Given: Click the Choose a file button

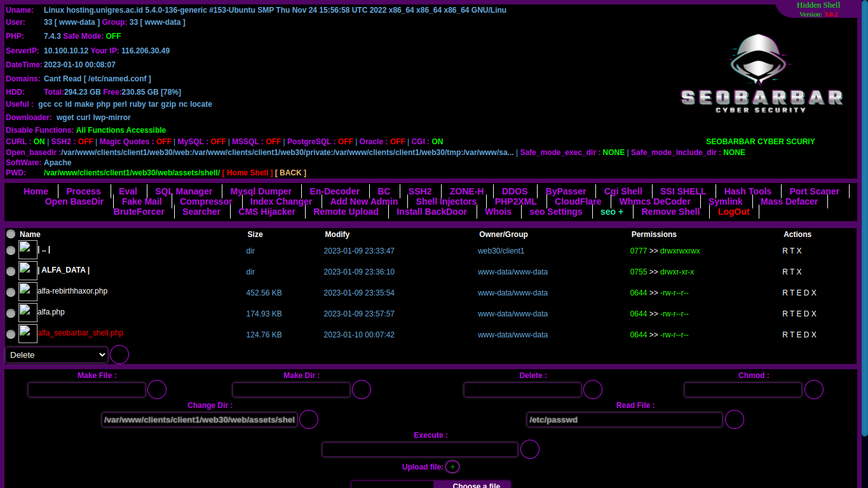Looking at the screenshot, I should 473,485.
